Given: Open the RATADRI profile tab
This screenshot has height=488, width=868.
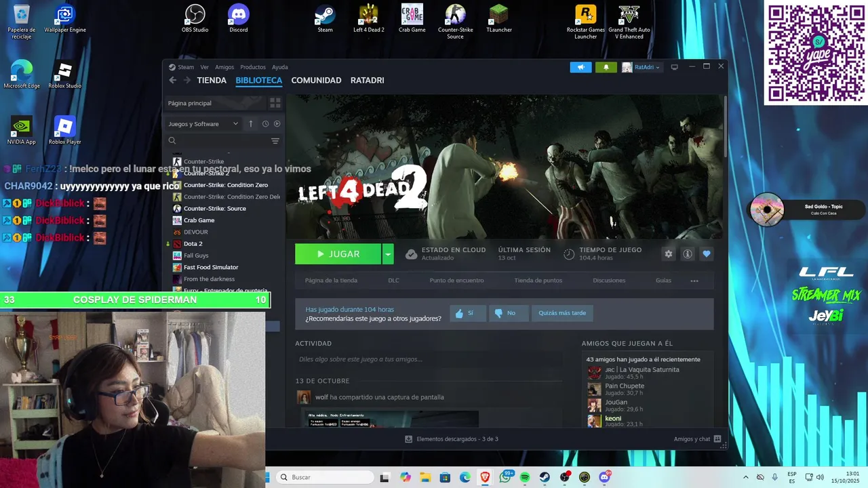Looking at the screenshot, I should point(368,80).
